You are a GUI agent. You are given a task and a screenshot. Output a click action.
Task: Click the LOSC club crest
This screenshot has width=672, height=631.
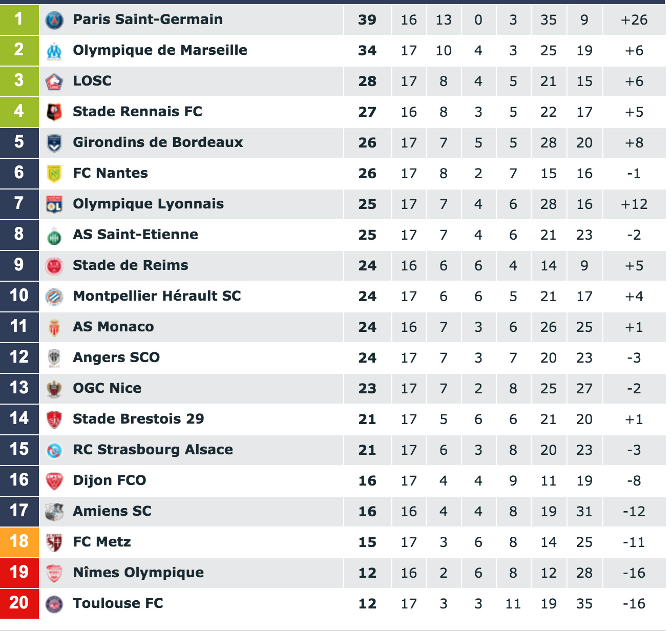pos(54,81)
